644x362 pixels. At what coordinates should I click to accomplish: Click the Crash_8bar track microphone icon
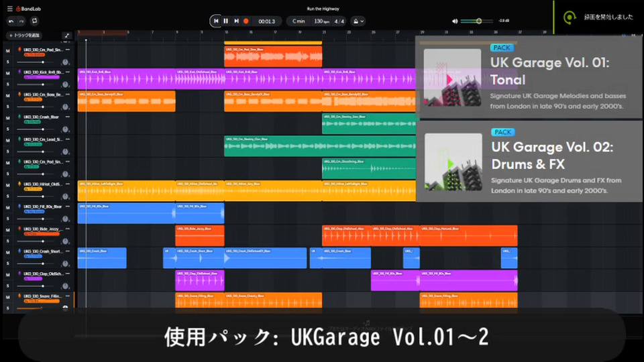pos(19,117)
